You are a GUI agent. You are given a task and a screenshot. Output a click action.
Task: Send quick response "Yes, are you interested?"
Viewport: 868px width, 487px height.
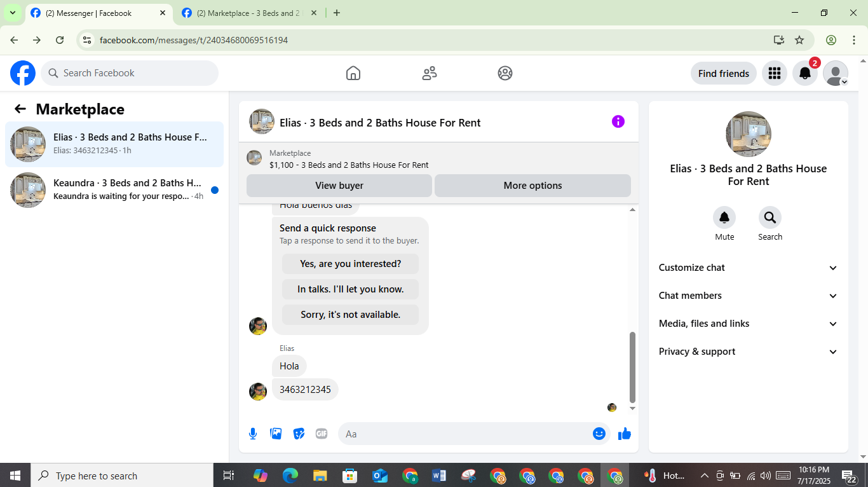point(351,264)
